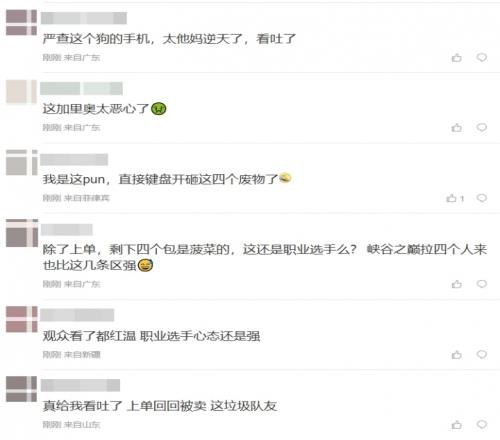Reply to the 我是这pun comment

click(x=482, y=198)
